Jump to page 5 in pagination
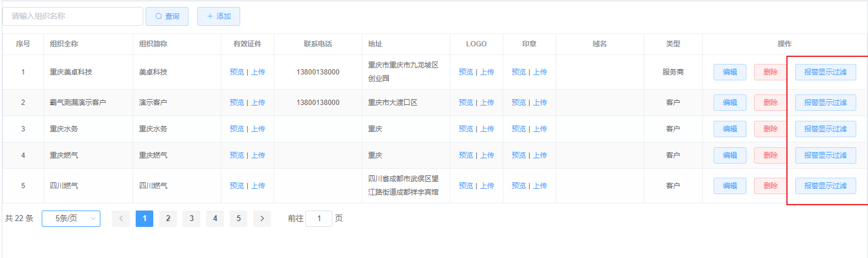The height and width of the screenshot is (258, 868). click(x=238, y=219)
